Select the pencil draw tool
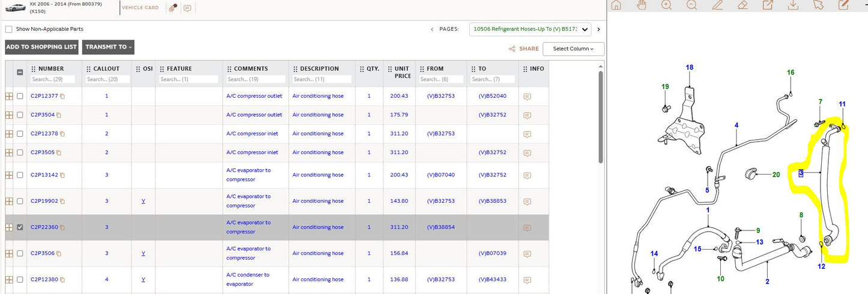 click(717, 5)
